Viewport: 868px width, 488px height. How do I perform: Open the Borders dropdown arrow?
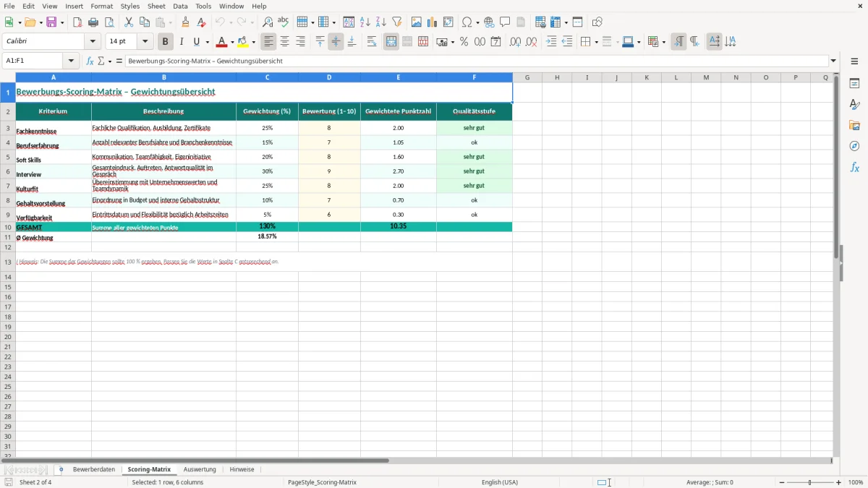click(x=595, y=43)
